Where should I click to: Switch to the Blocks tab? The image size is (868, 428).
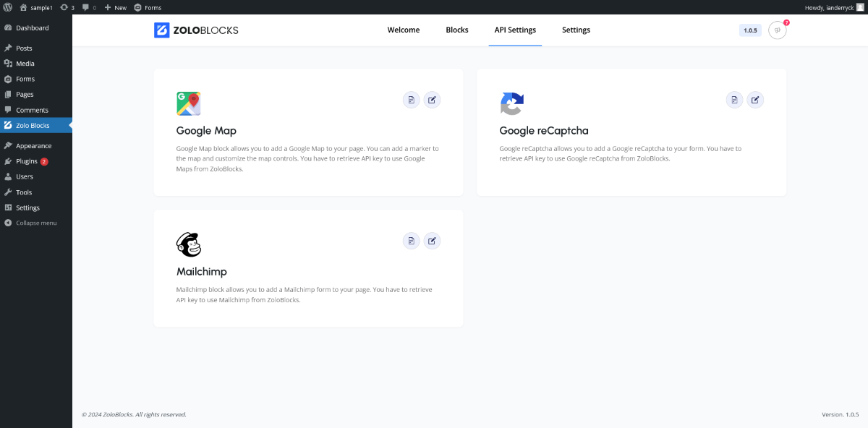pos(457,30)
